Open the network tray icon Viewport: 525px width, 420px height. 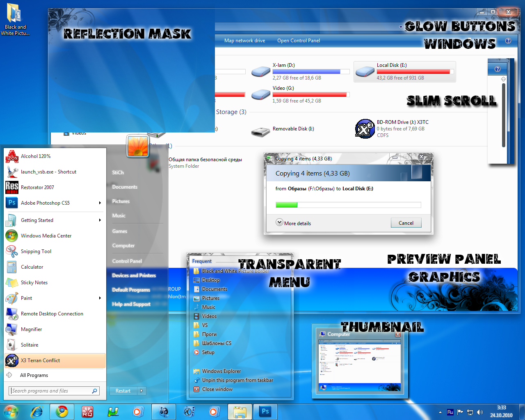click(x=470, y=412)
